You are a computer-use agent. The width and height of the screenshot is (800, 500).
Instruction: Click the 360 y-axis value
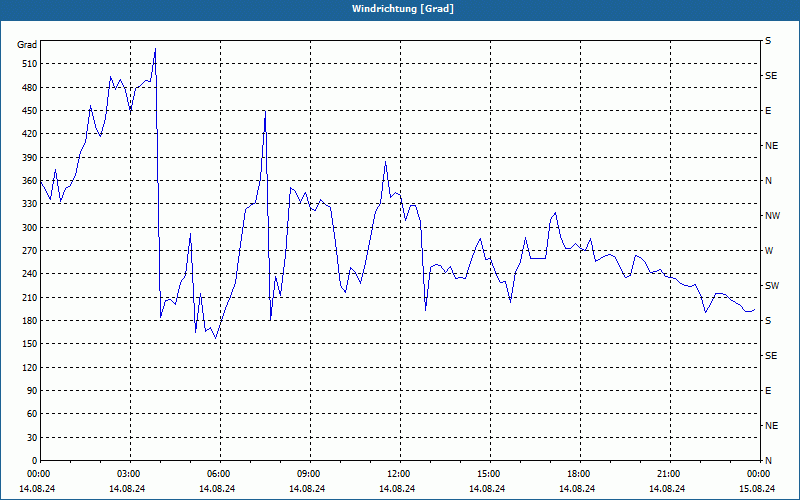tap(30, 181)
